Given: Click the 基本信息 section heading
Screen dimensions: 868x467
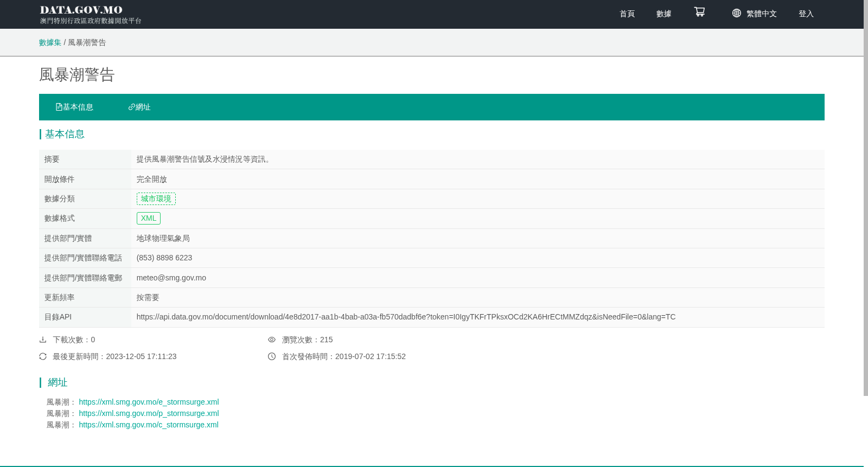Looking at the screenshot, I should click(x=65, y=134).
